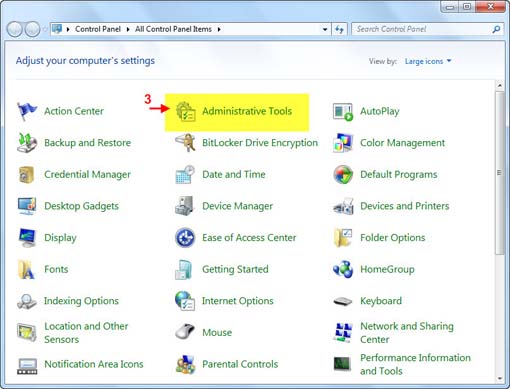Click the Parental Controls people icon
Image resolution: width=510 pixels, height=389 pixels.
185,364
